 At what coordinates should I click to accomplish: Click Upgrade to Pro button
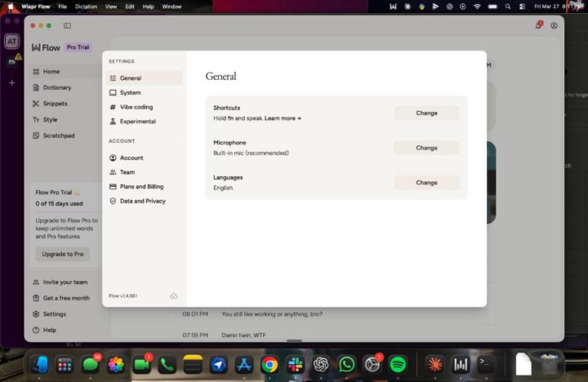pos(63,254)
